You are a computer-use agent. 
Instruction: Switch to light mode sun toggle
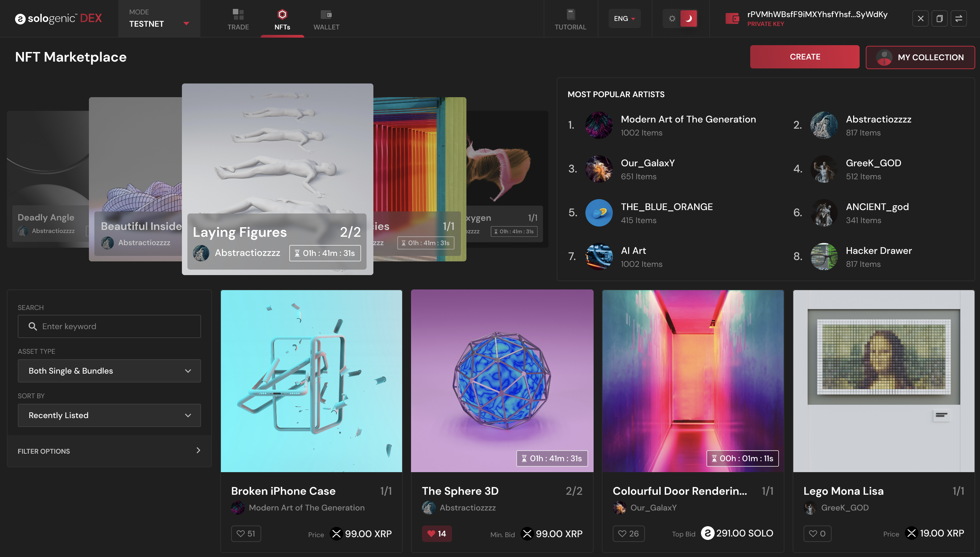(x=672, y=18)
